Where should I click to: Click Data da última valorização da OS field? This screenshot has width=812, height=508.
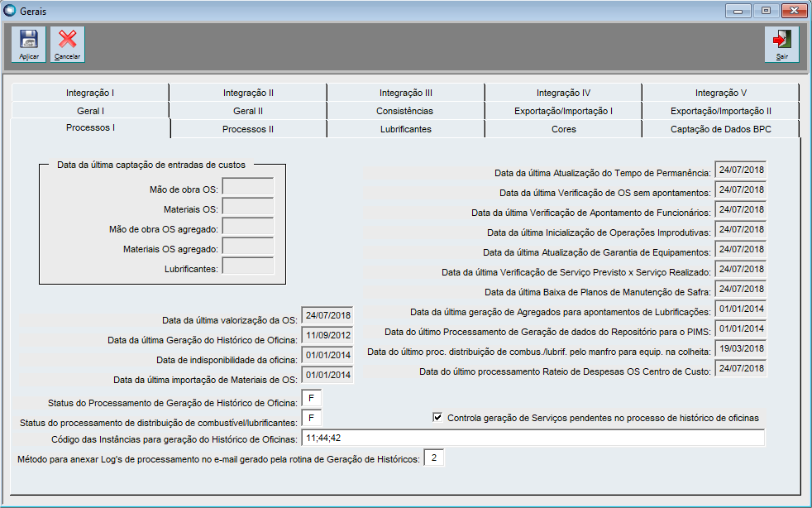tap(327, 316)
